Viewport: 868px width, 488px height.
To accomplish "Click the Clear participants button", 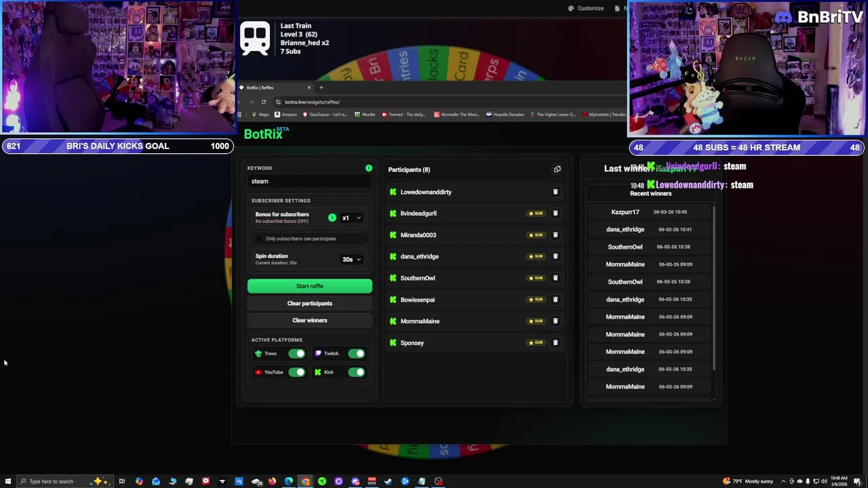I will point(310,304).
